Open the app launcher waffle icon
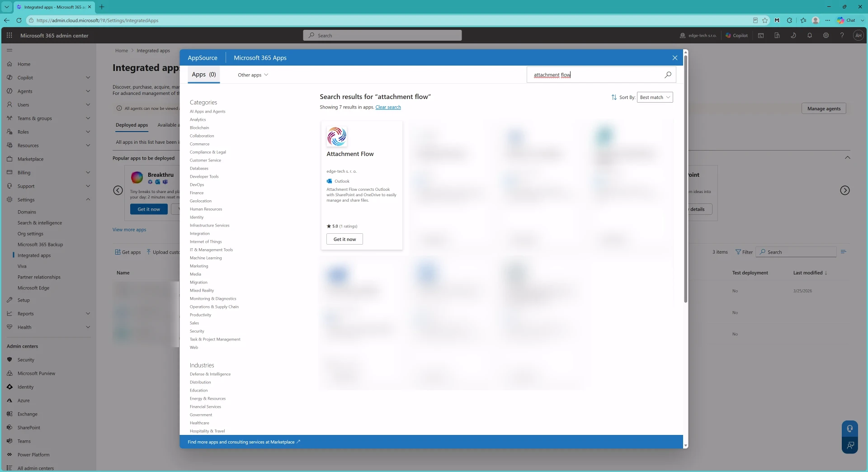 9,35
